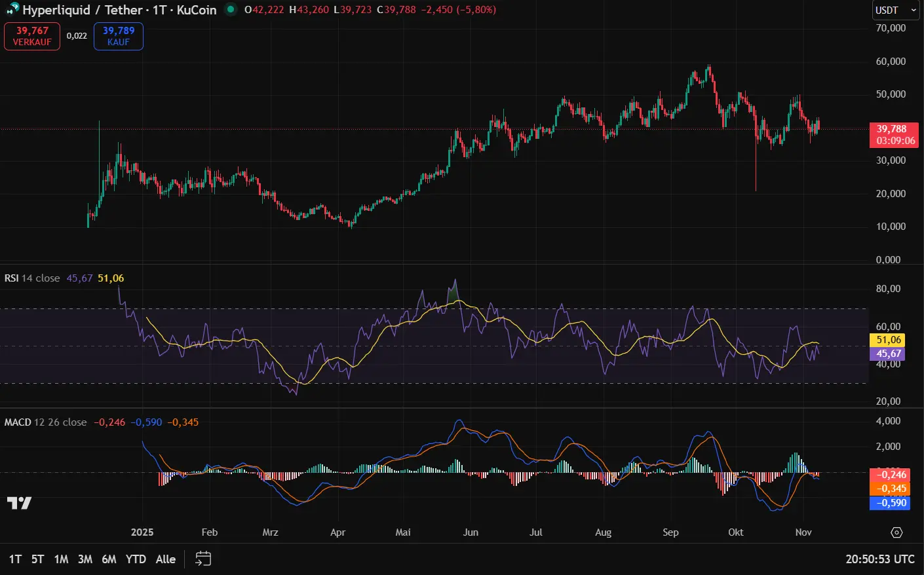924x575 pixels.
Task: Open RSI settings via the RSI 14 label
Action: 18,278
